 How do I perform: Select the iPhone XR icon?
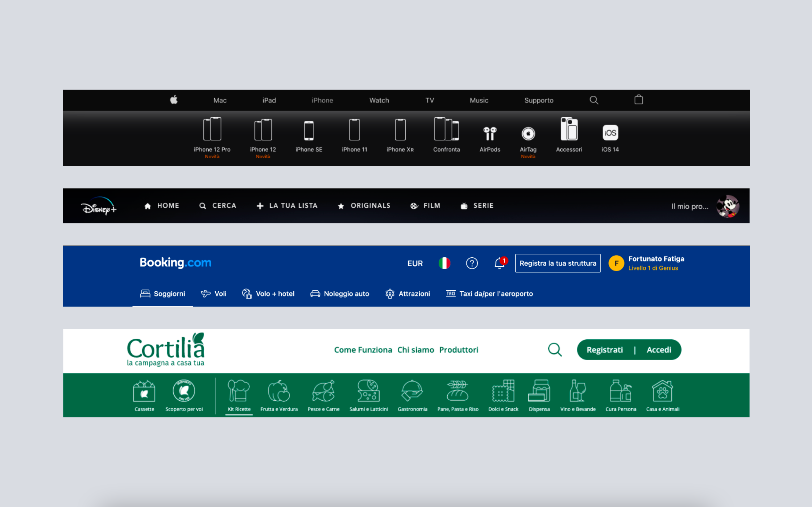coord(400,130)
